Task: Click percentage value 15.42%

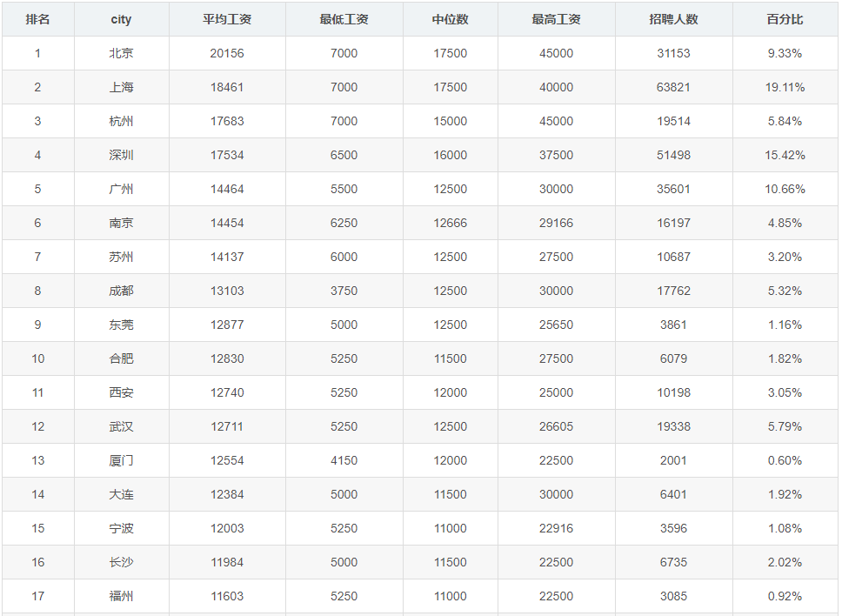Action: coord(785,155)
